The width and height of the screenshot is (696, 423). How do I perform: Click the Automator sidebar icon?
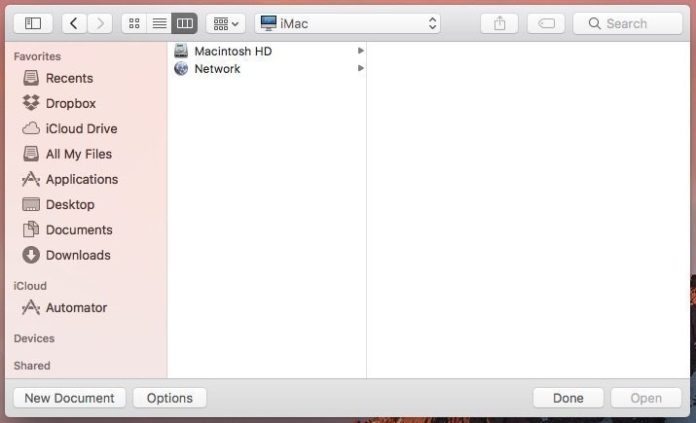click(x=31, y=307)
